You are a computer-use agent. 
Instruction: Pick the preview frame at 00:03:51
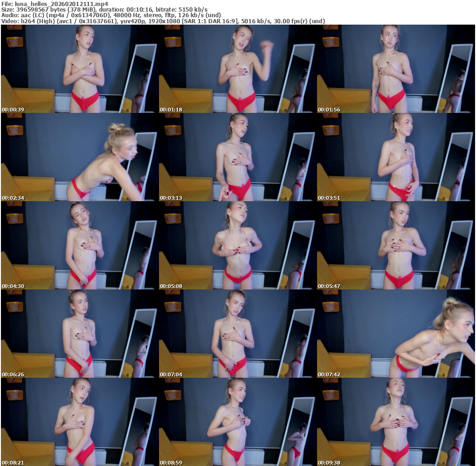[396, 157]
